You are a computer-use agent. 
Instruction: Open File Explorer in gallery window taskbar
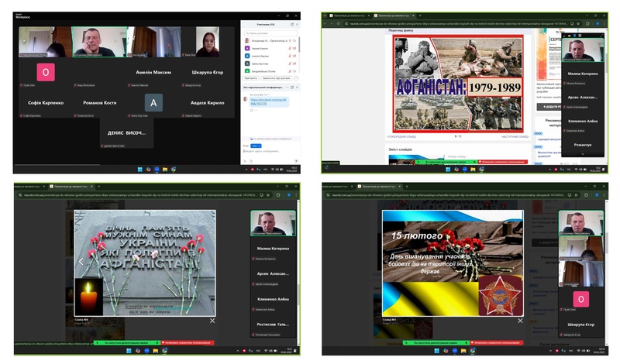[x=165, y=169]
